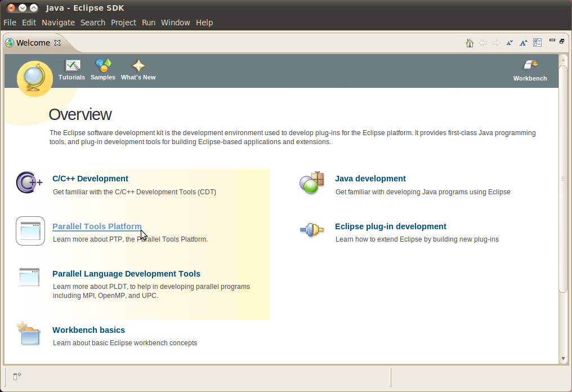Reduce font size with smaller A icon
Image resolution: width=572 pixels, height=392 pixels.
coord(510,43)
